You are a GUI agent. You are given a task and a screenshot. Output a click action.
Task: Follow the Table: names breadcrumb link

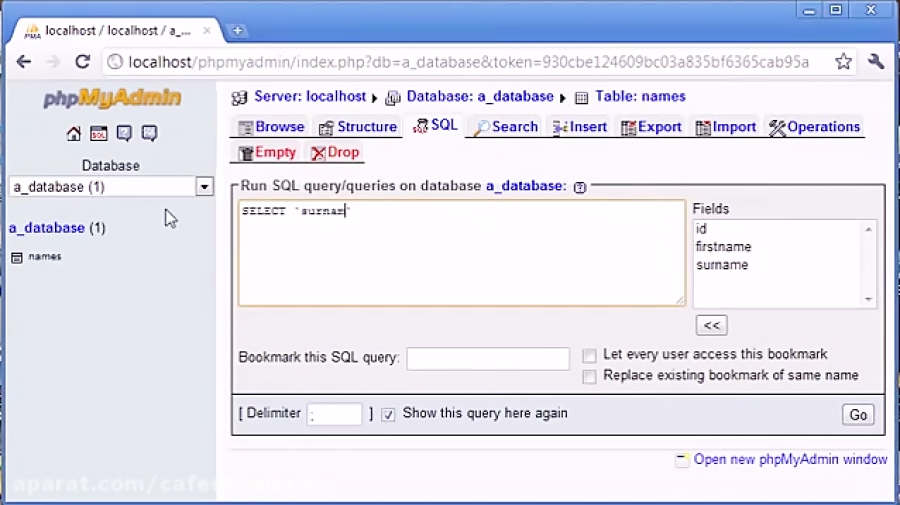[x=640, y=96]
